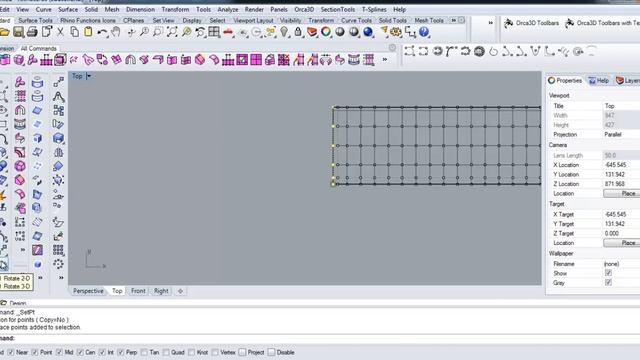This screenshot has height=360, width=640.
Task: Toggle the Perp osnap checkbox
Action: [x=120, y=352]
